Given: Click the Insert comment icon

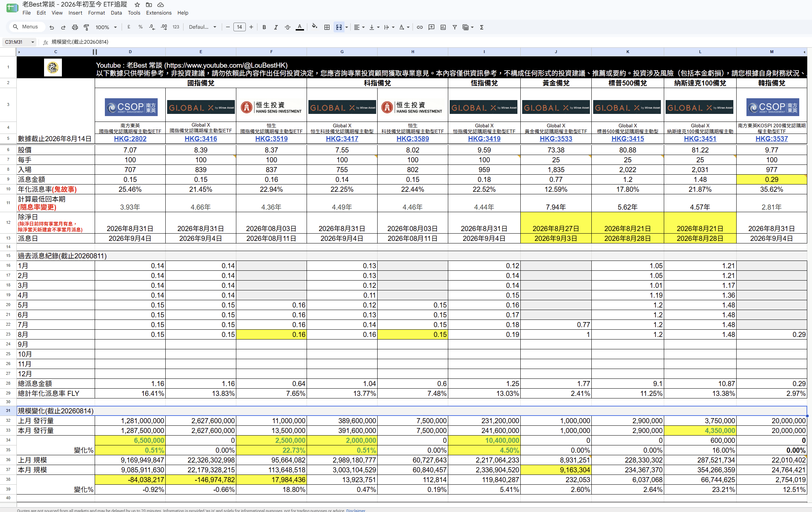Looking at the screenshot, I should [431, 27].
